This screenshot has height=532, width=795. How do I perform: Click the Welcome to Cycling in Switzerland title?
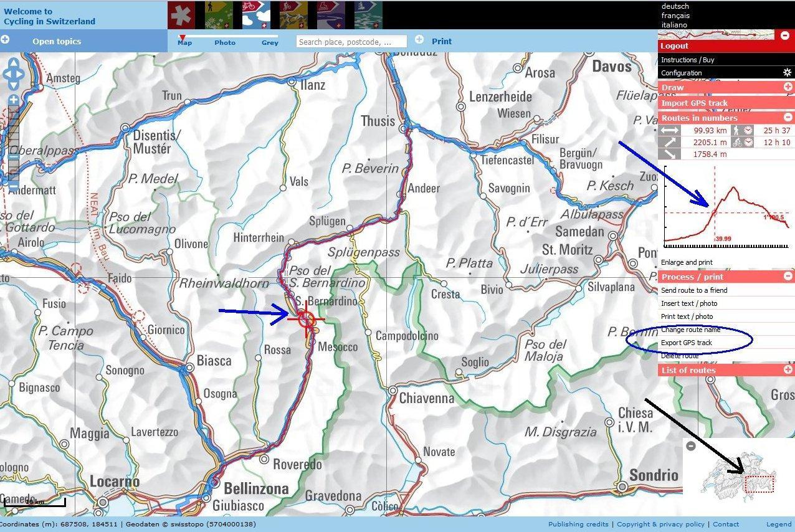(50, 16)
